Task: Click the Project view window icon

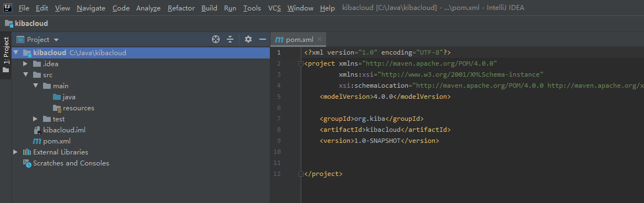Action: click(x=20, y=40)
